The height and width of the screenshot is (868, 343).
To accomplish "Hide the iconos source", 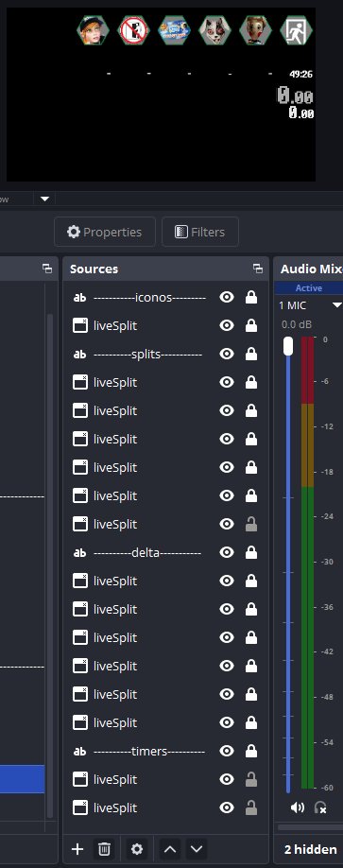I will coord(226,297).
